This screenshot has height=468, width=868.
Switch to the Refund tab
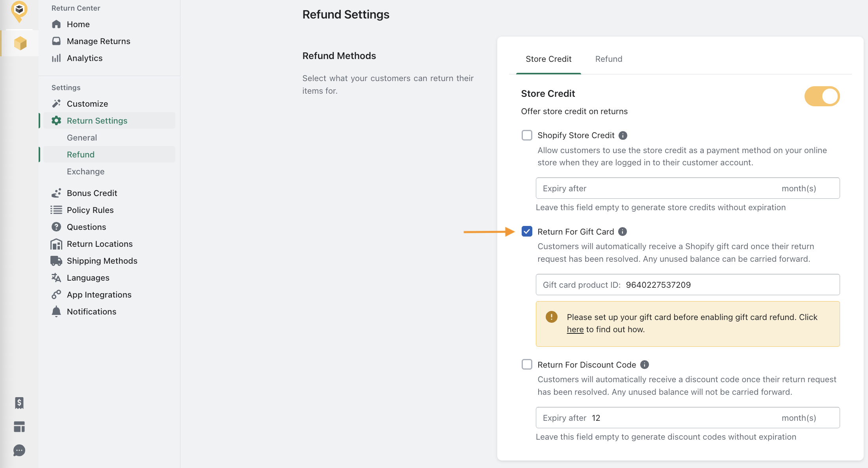click(x=609, y=59)
